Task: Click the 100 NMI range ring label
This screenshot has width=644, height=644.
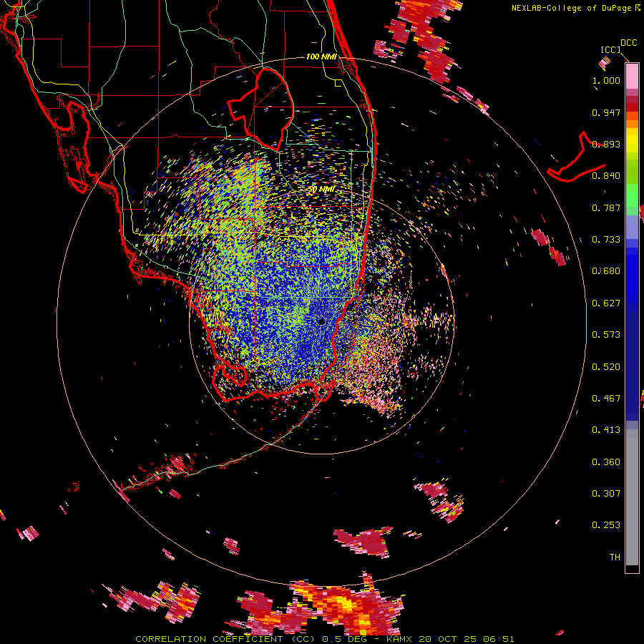Action: tap(321, 57)
